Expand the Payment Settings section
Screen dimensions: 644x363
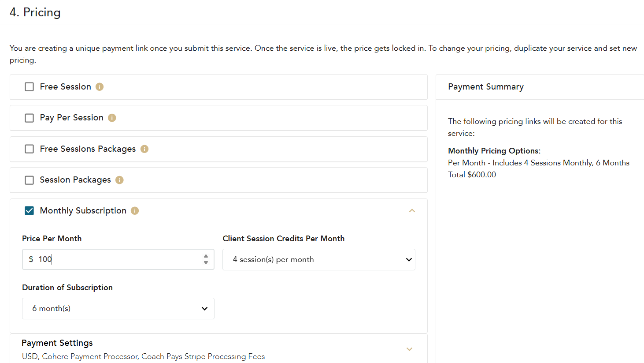pos(409,349)
